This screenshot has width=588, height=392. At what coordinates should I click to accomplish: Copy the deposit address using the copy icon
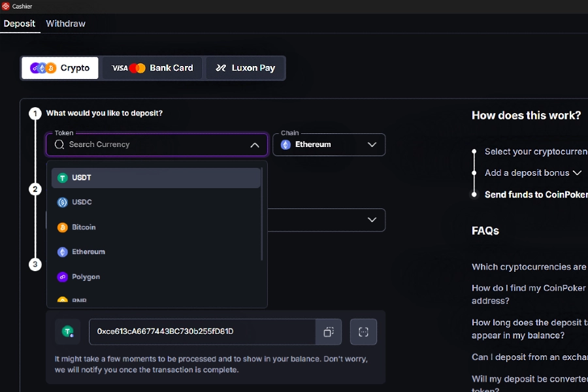pos(328,332)
